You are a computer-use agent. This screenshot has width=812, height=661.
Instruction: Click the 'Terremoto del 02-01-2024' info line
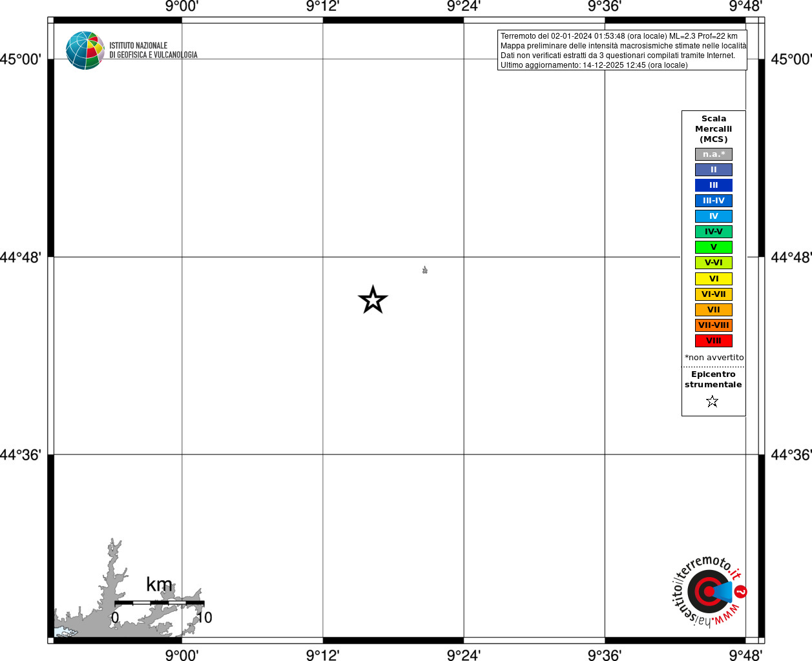pyautogui.click(x=619, y=36)
